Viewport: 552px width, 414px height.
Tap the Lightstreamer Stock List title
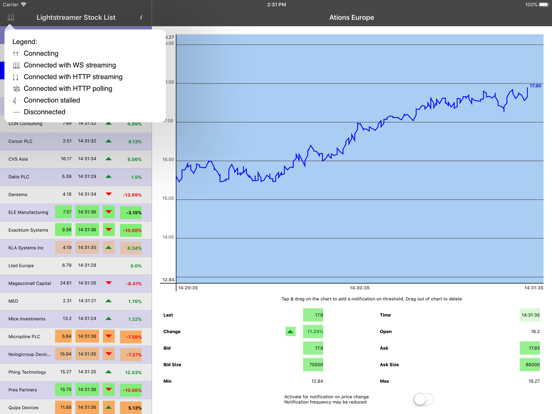76,17
